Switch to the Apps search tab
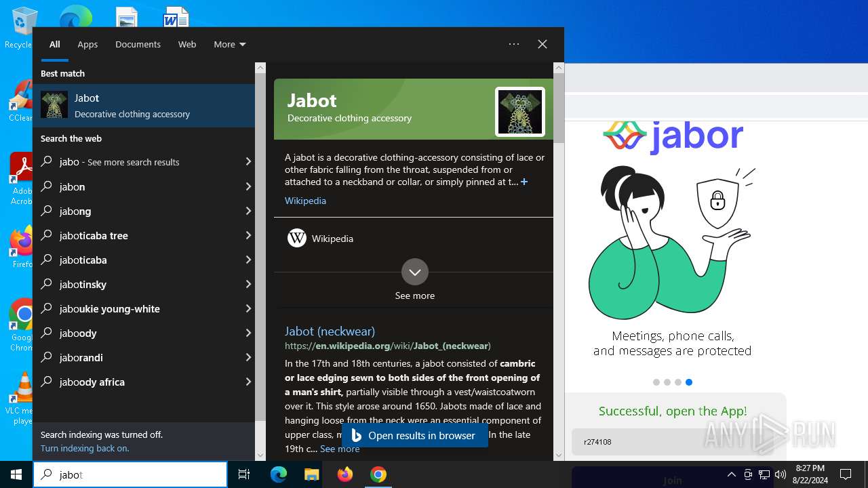868x488 pixels. click(x=87, y=44)
